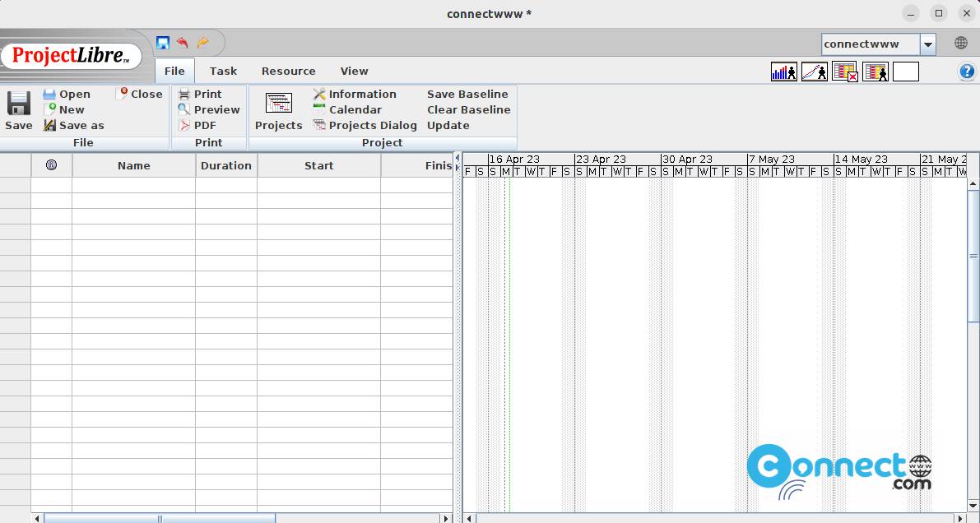This screenshot has width=980, height=523.
Task: Open the Projects view
Action: [279, 111]
